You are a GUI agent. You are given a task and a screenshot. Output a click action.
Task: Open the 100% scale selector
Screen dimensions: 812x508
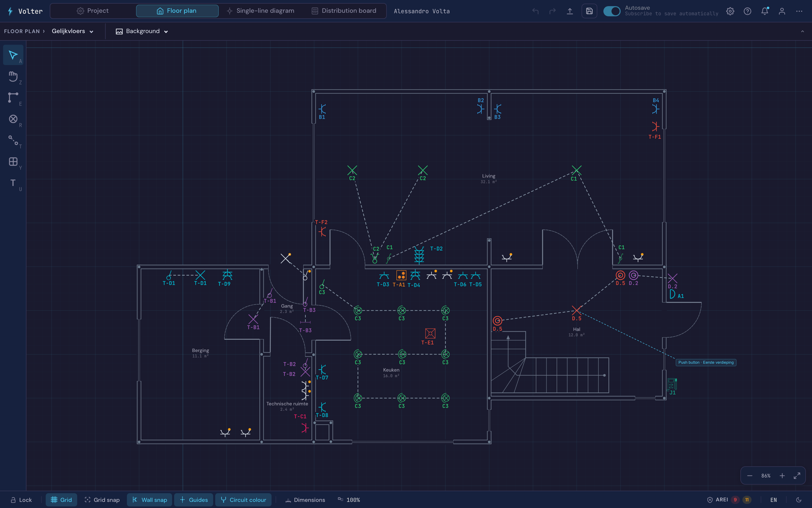coord(349,500)
